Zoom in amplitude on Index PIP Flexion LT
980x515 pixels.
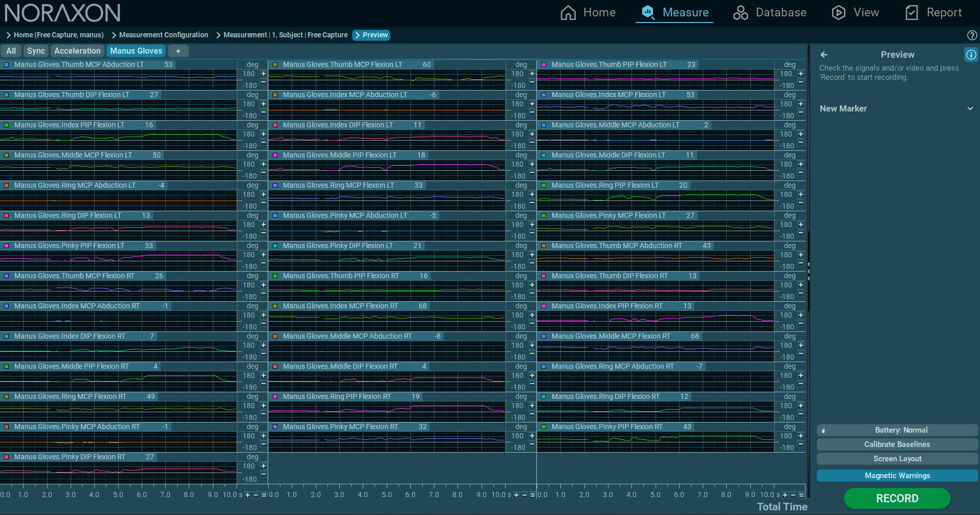[x=264, y=134]
